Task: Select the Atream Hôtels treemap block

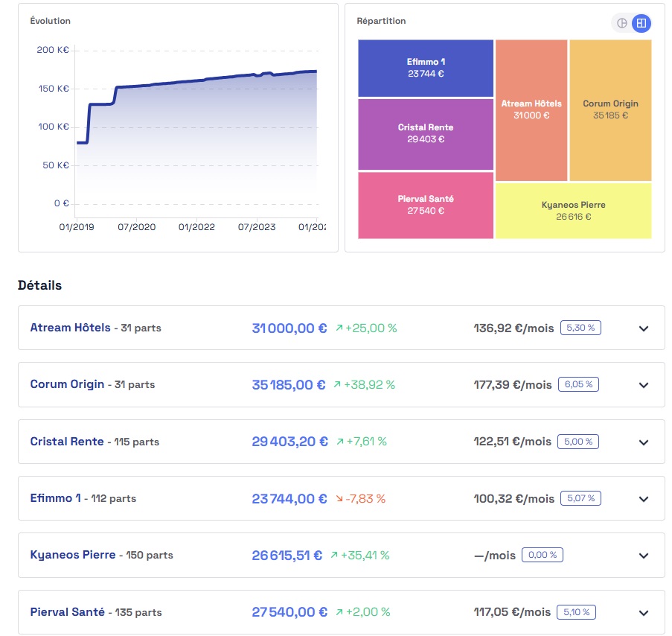Action: point(531,110)
